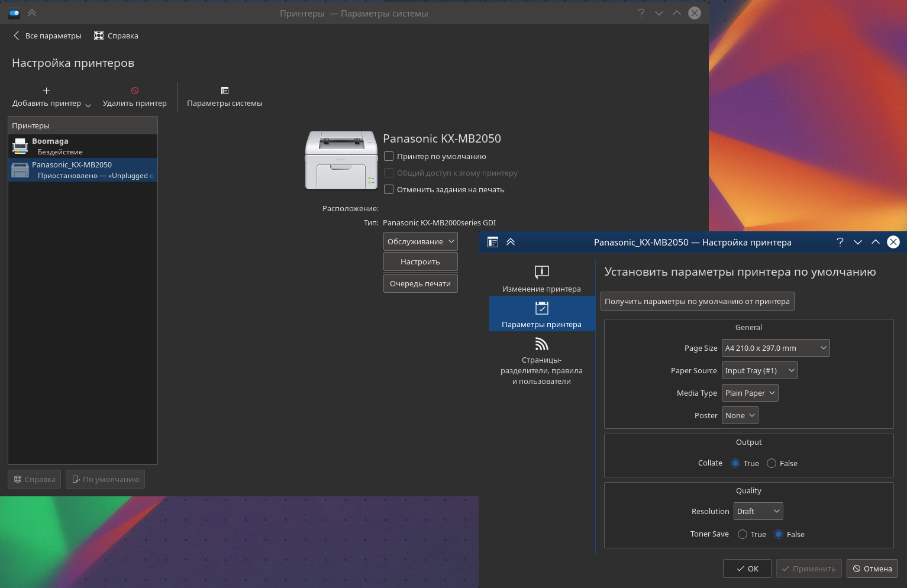Minimize the printer setup dialog
Screen dimensions: 907x588
point(858,242)
